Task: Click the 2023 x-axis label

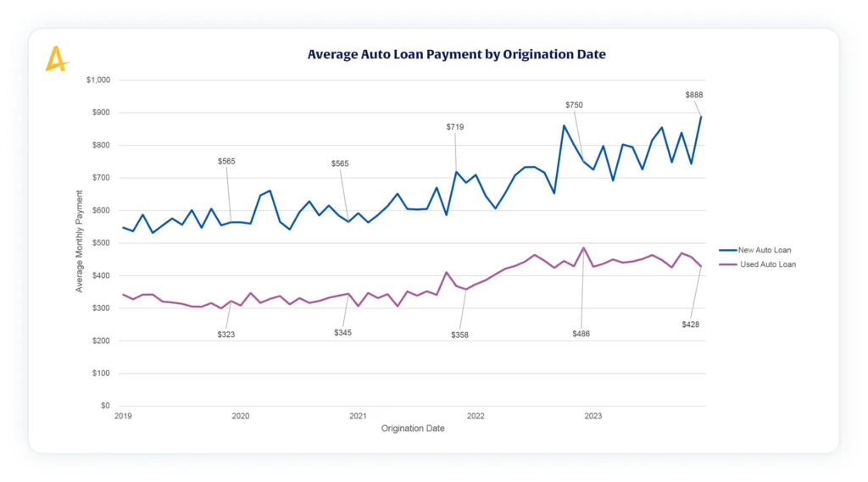Action: [x=593, y=416]
